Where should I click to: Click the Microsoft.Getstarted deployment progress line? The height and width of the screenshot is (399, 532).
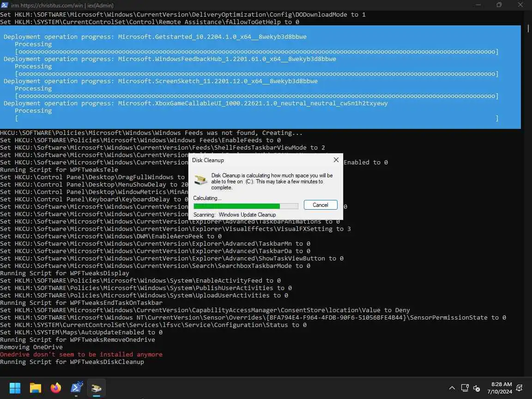click(155, 36)
